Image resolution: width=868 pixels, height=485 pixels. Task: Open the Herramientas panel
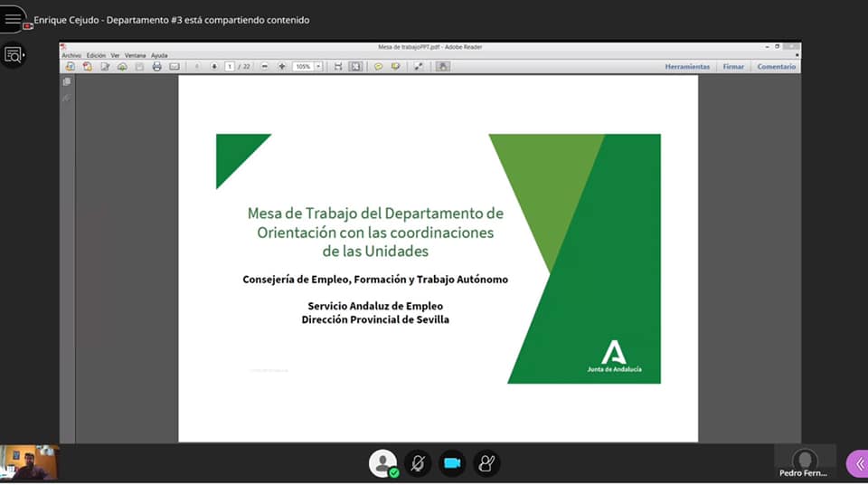687,67
